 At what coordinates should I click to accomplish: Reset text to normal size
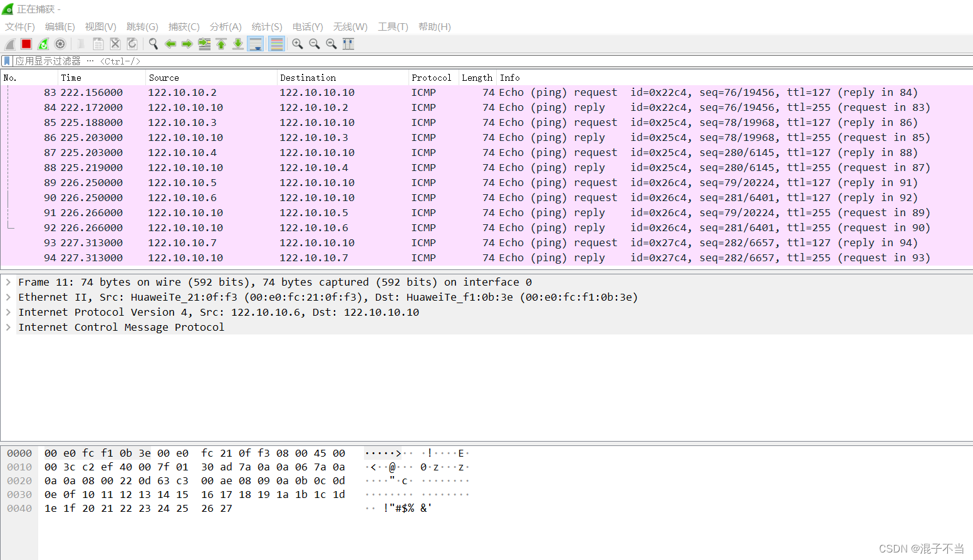tap(331, 44)
